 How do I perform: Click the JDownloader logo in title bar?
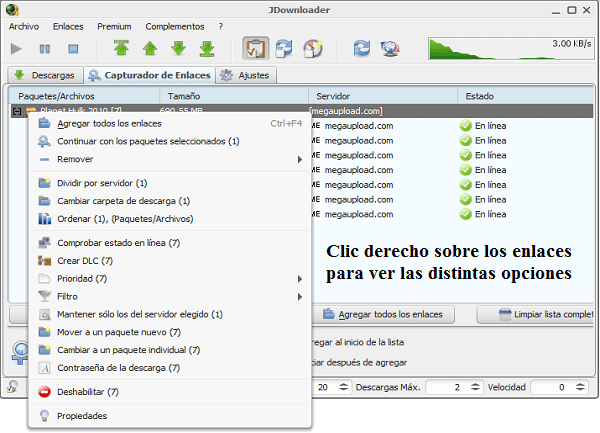(x=12, y=10)
